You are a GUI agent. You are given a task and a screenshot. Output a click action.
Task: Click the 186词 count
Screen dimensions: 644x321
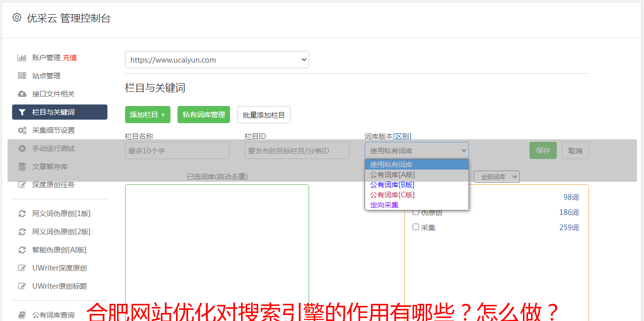pos(569,212)
